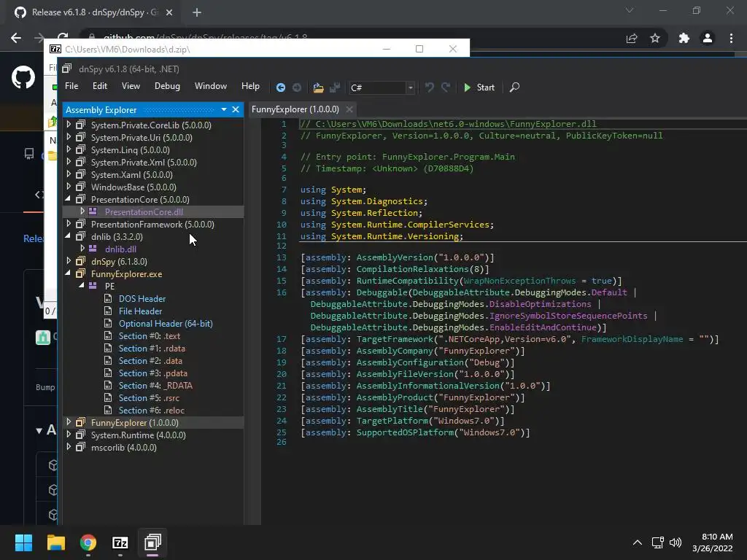Open the File menu in dnSpy
This screenshot has height=560, width=747.
point(71,86)
